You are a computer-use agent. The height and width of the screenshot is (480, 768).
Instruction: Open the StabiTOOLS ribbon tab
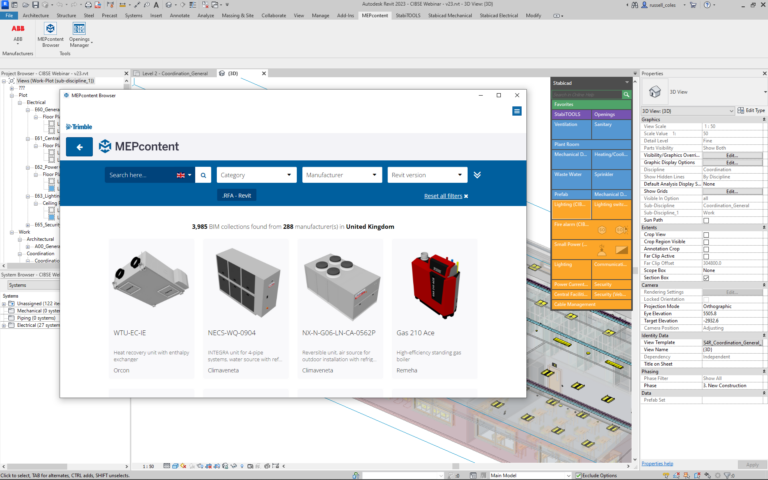tap(408, 16)
